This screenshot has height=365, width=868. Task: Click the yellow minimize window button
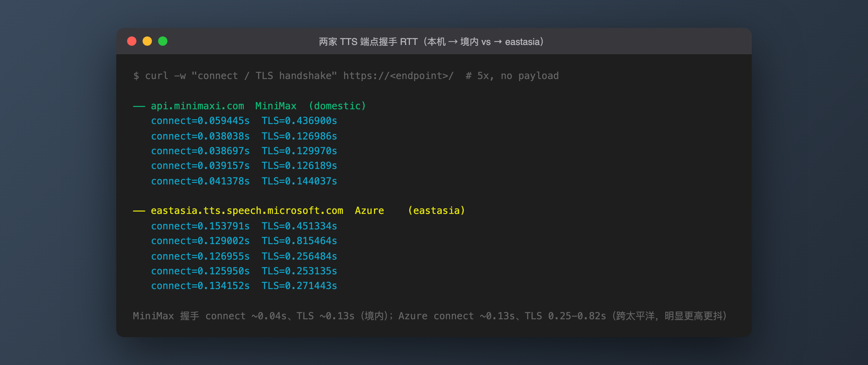(x=147, y=41)
